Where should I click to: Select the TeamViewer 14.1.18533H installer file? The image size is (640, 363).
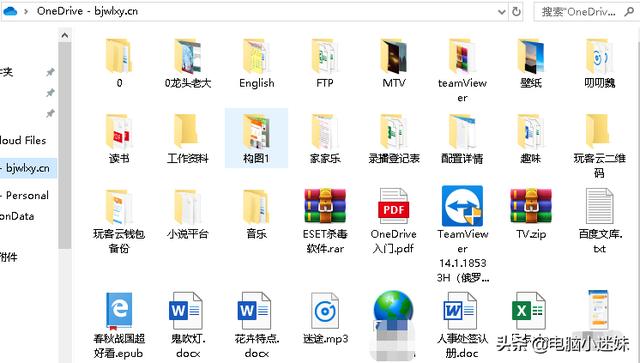462,235
